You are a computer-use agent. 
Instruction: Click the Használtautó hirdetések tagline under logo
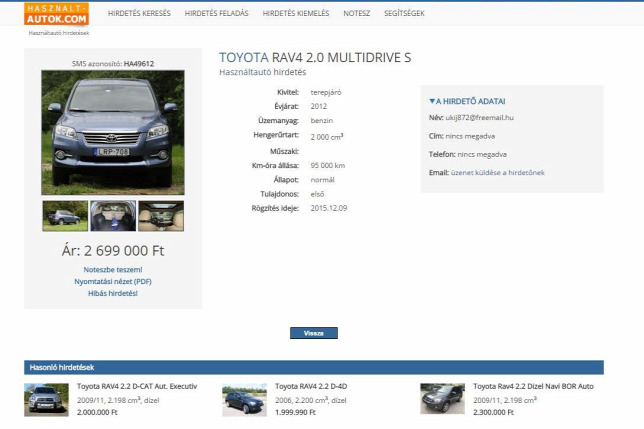[59, 33]
